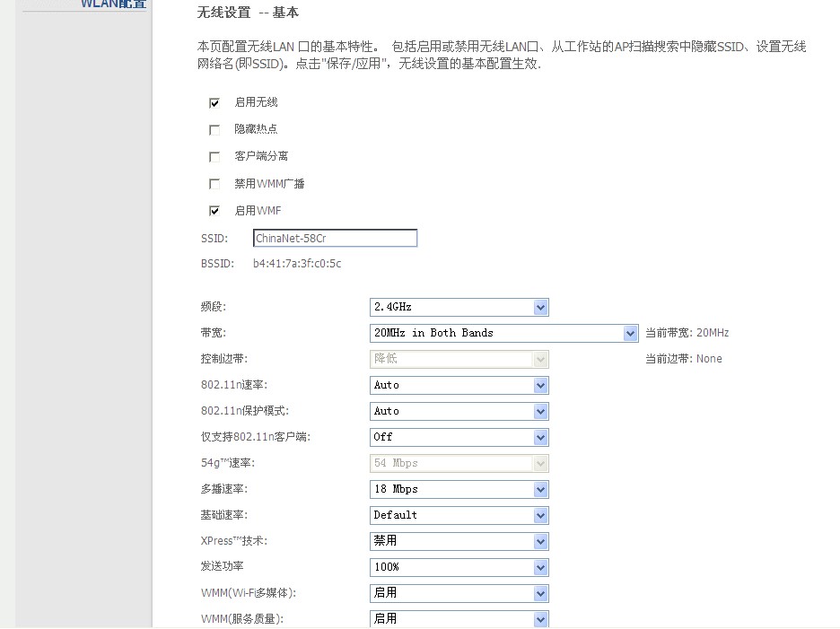Toggle the 启用无线 checkbox

[214, 103]
